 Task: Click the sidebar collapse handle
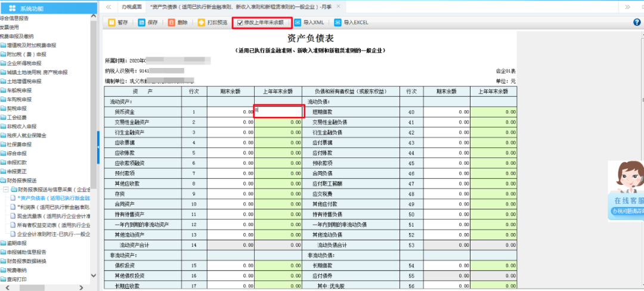[x=98, y=147]
